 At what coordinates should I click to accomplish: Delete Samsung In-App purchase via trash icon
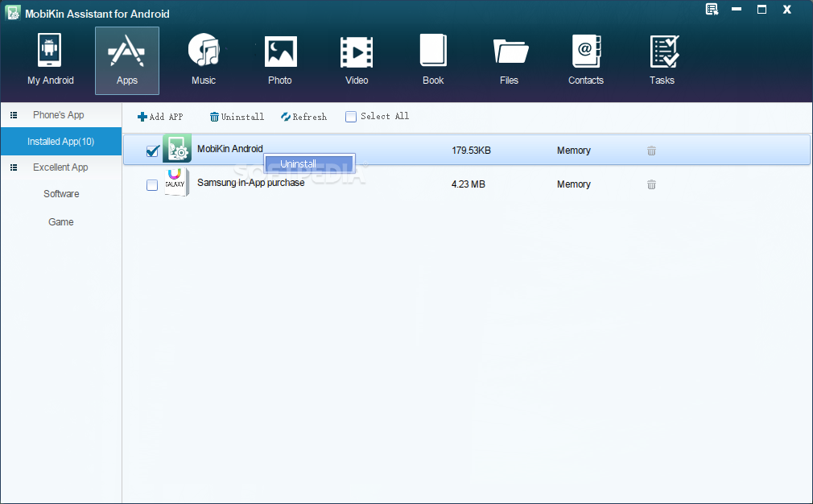(x=651, y=184)
